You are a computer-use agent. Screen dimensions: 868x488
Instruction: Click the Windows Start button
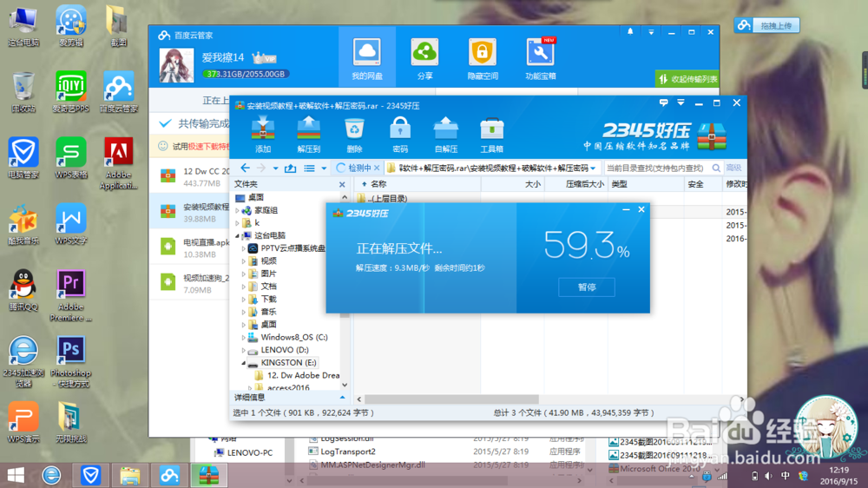coord(16,475)
